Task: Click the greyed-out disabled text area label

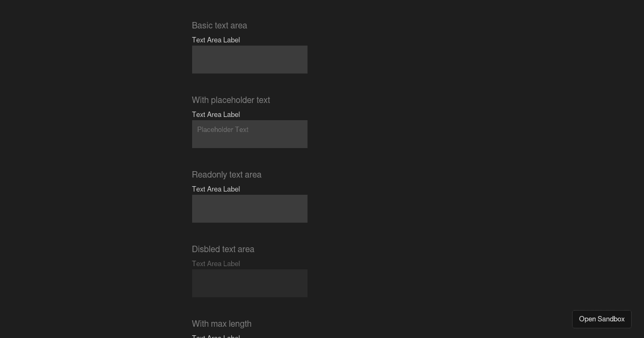Action: point(216,263)
